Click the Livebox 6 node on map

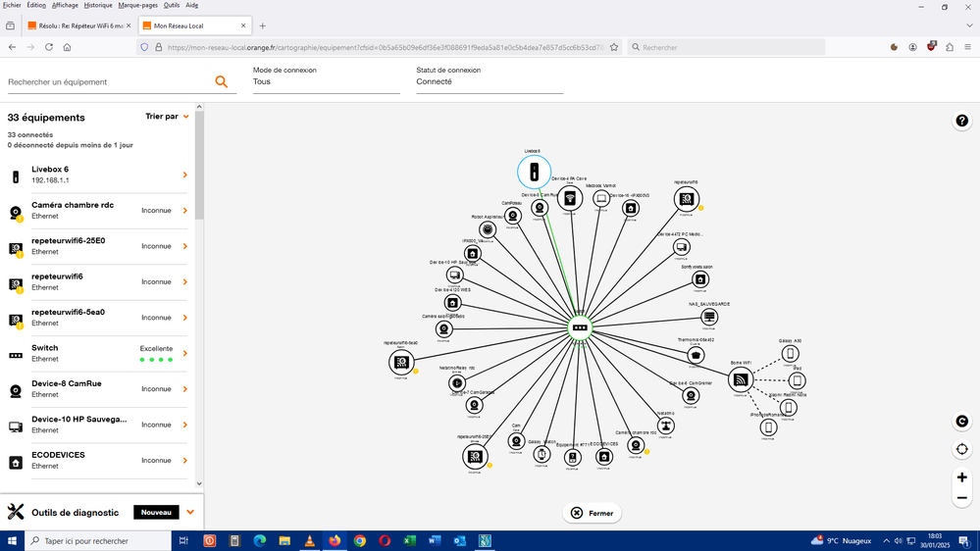point(534,173)
